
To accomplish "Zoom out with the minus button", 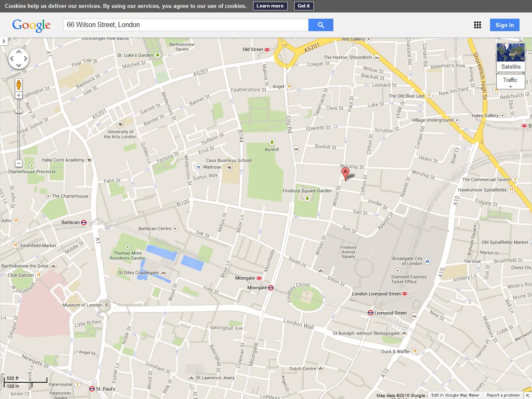I will [x=19, y=163].
